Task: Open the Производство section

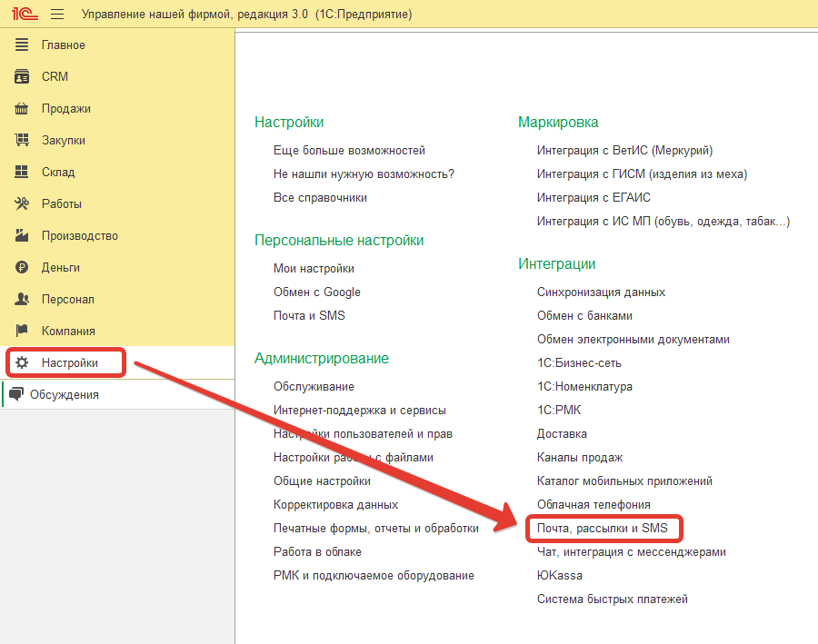Action: point(80,235)
